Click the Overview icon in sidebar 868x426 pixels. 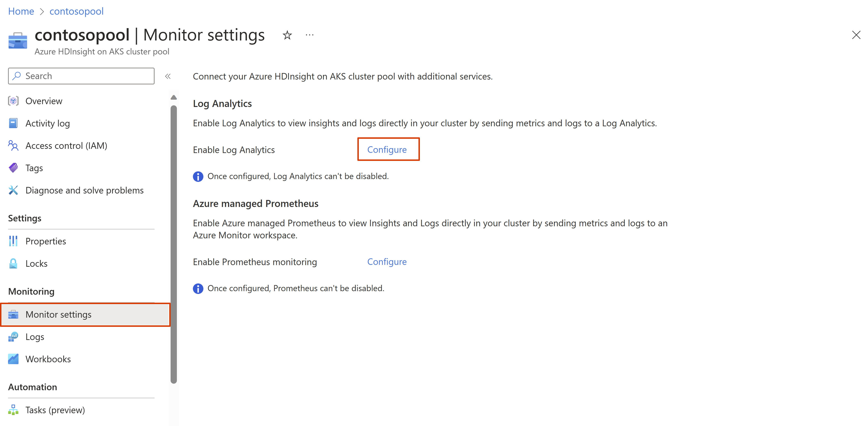[x=13, y=101]
